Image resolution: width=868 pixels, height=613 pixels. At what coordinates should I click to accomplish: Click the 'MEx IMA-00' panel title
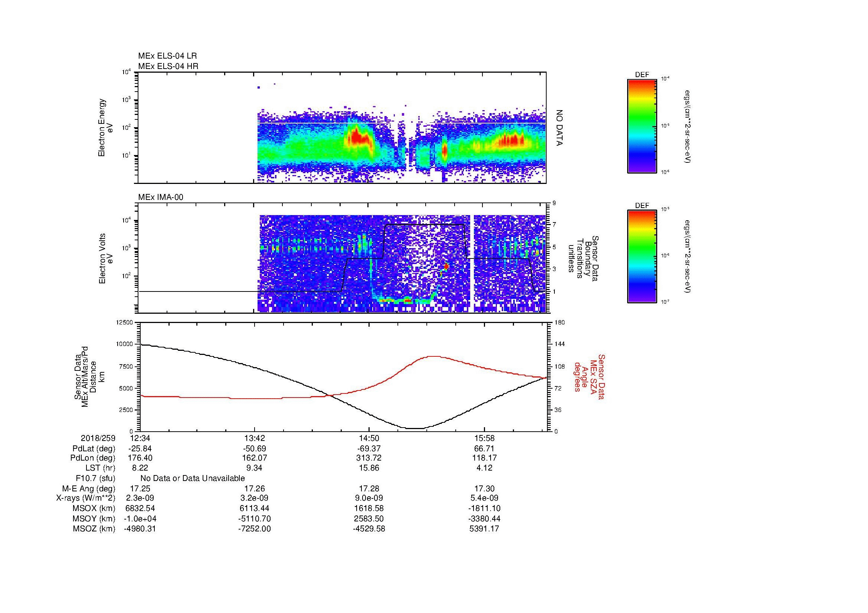coord(161,197)
